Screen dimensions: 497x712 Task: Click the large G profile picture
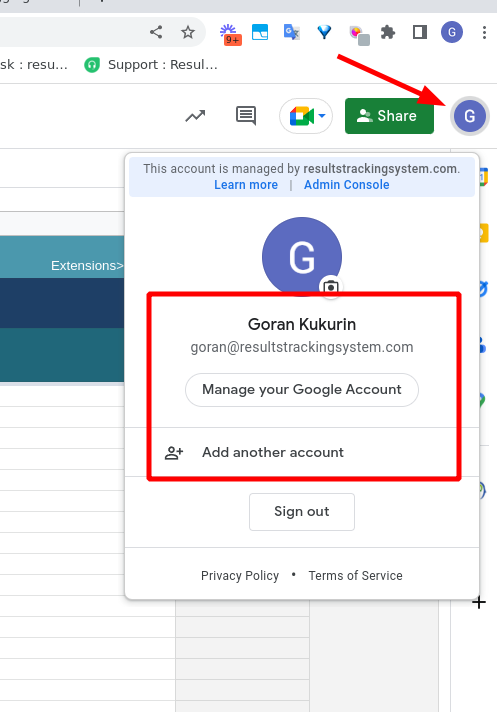pos(302,257)
